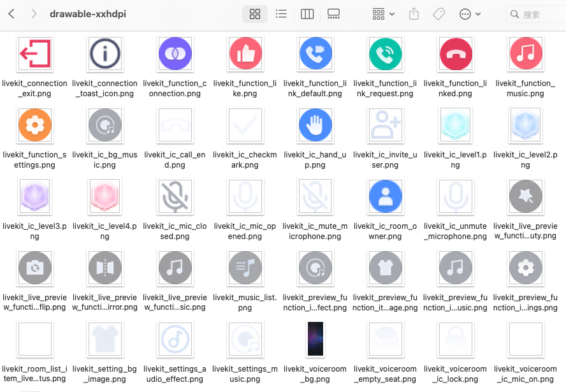This screenshot has height=392, width=566.
Task: Select the livekit_function_link_default.png video call icon
Action: (x=315, y=54)
